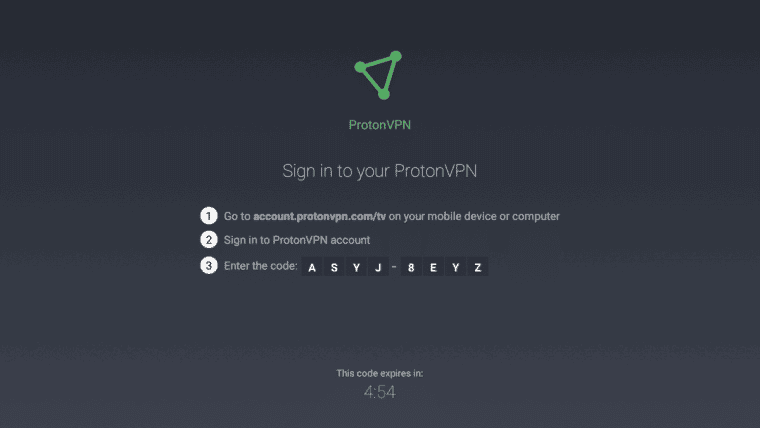This screenshot has height=428, width=760.
Task: Click the dash separator between code halves
Action: click(x=394, y=267)
